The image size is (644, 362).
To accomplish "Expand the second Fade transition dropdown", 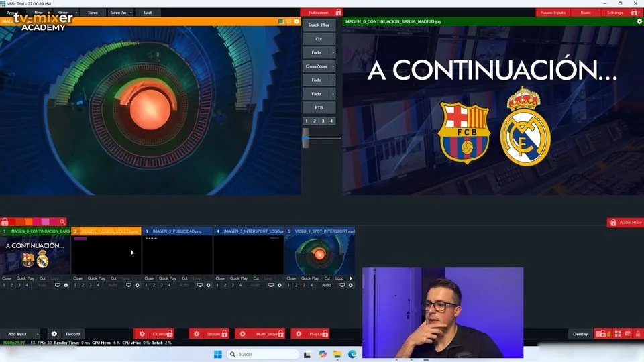I will 333,80.
